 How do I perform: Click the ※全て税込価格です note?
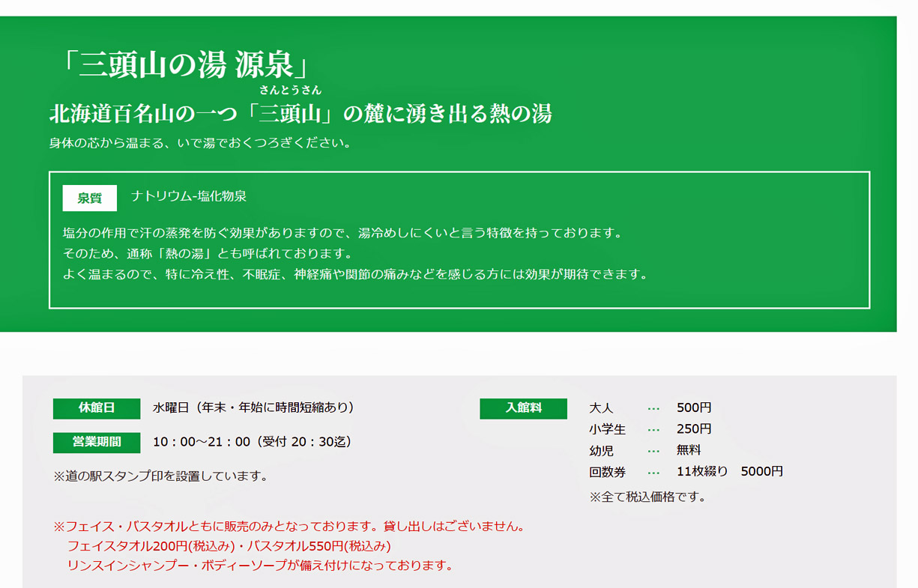[647, 497]
